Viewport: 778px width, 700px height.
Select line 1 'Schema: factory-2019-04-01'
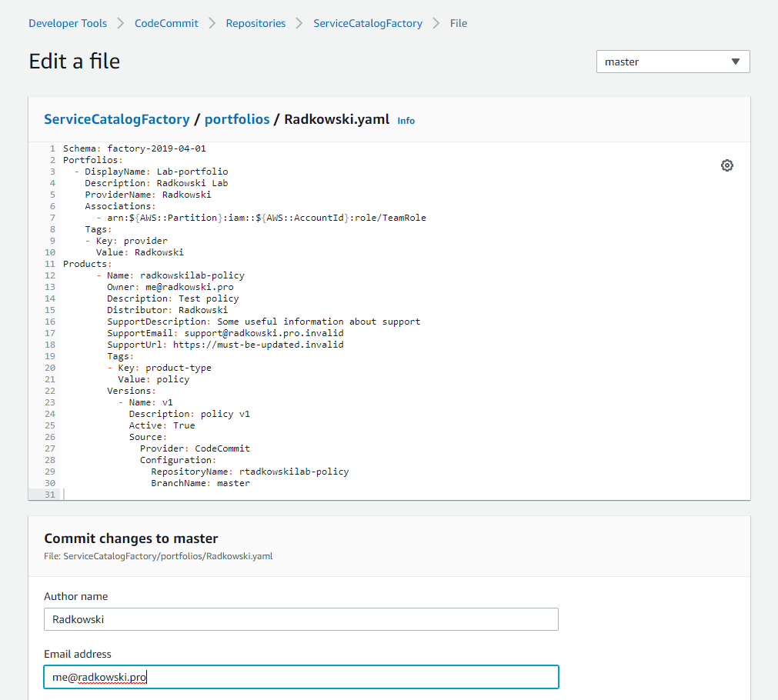(x=135, y=148)
